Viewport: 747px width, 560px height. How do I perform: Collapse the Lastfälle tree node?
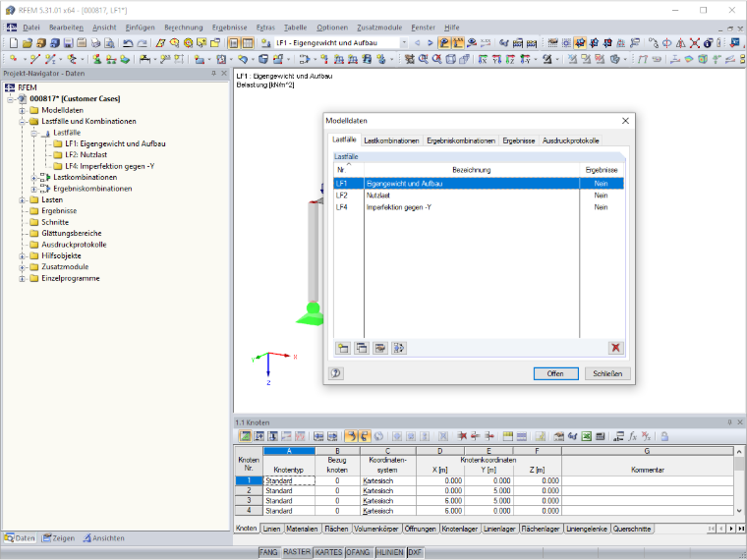[33, 133]
